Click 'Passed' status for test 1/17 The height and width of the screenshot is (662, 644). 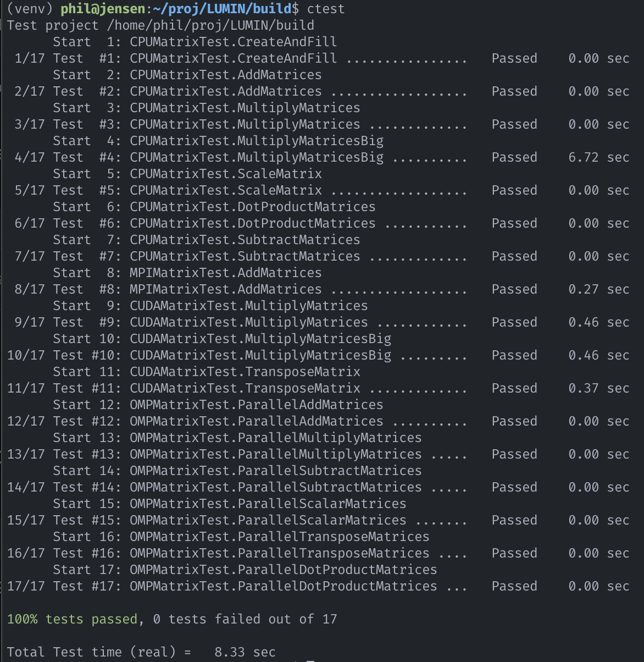click(514, 58)
